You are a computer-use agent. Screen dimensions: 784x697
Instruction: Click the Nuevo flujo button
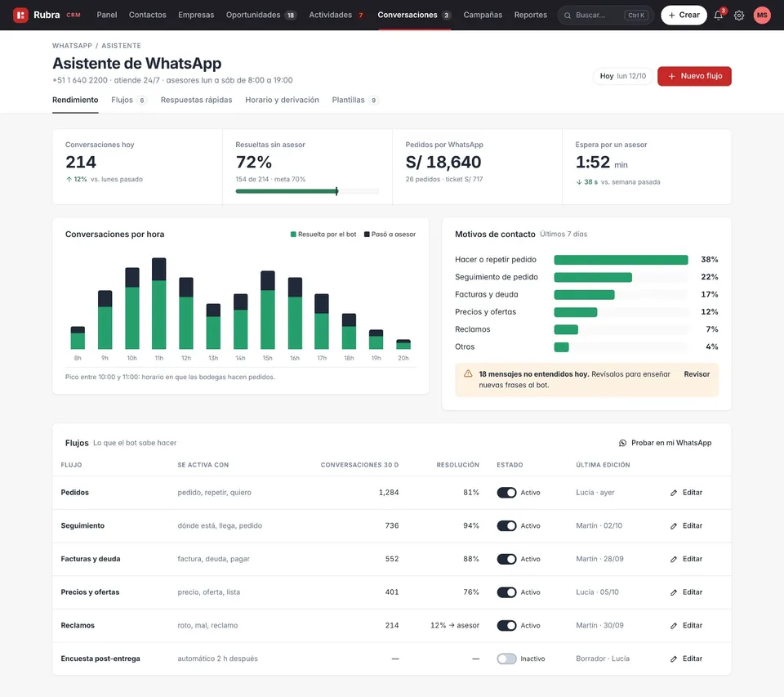694,76
